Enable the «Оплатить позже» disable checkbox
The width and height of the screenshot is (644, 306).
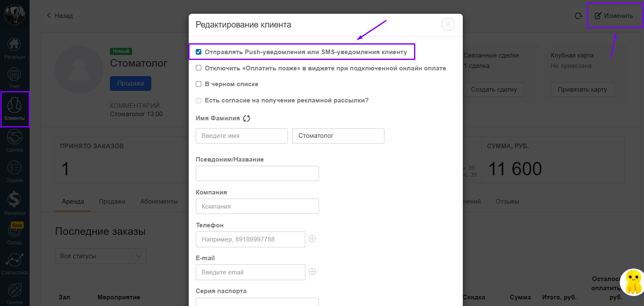(199, 68)
